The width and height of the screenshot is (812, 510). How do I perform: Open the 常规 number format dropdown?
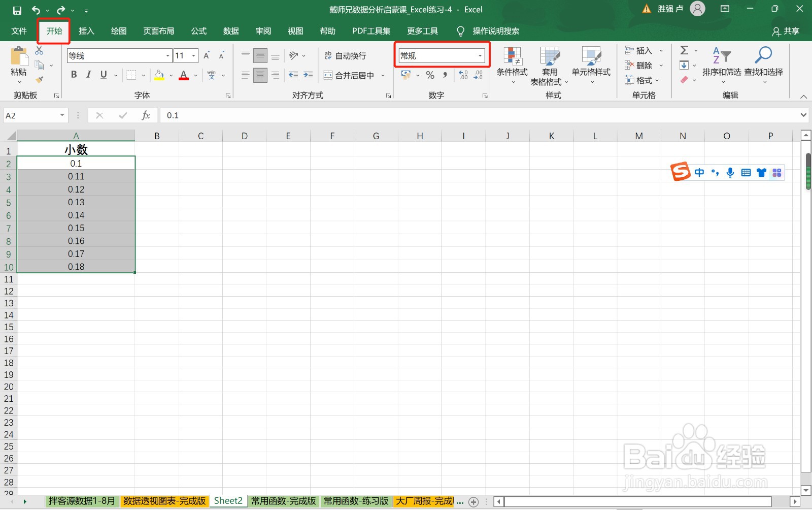pos(479,55)
